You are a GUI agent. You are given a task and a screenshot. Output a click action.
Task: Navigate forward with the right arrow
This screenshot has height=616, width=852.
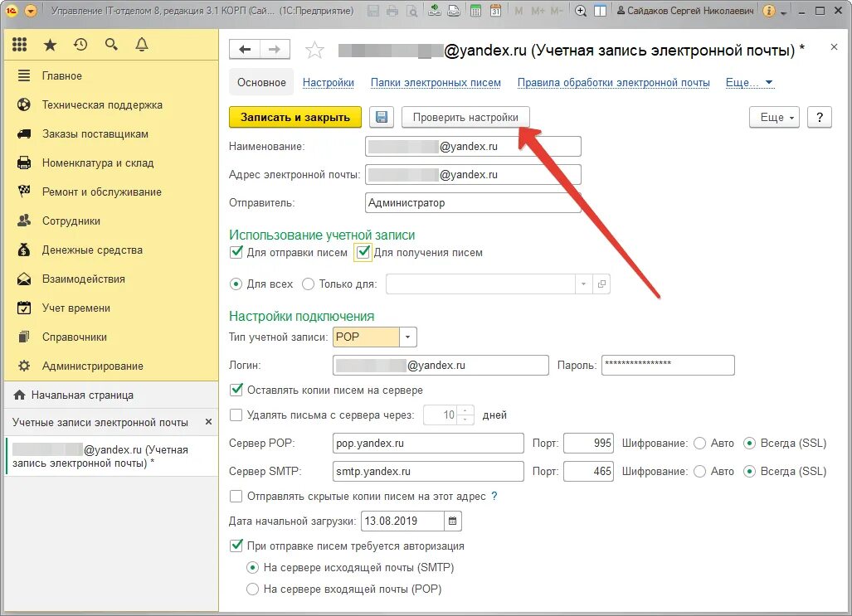(x=275, y=50)
